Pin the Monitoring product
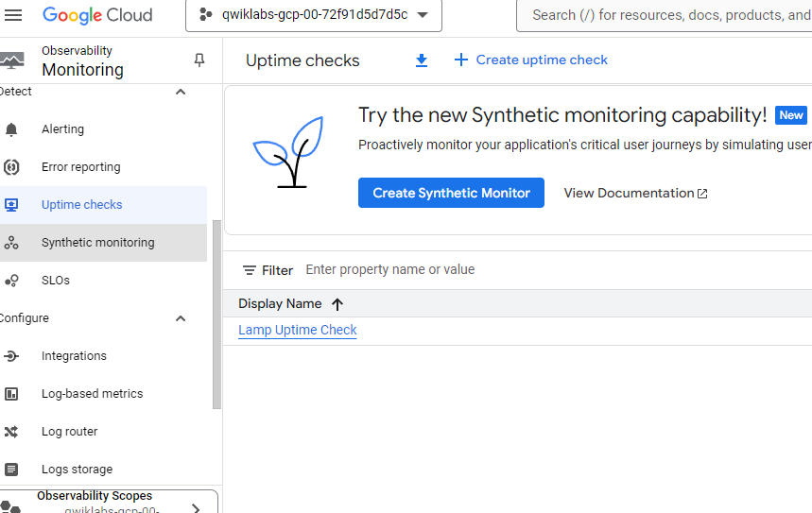 (x=199, y=60)
